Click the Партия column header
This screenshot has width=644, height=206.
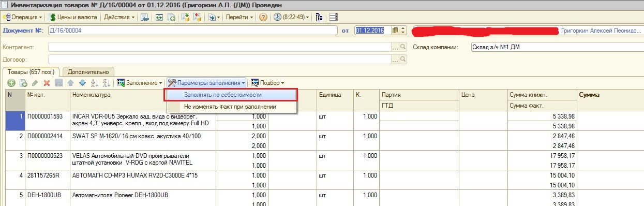click(419, 95)
